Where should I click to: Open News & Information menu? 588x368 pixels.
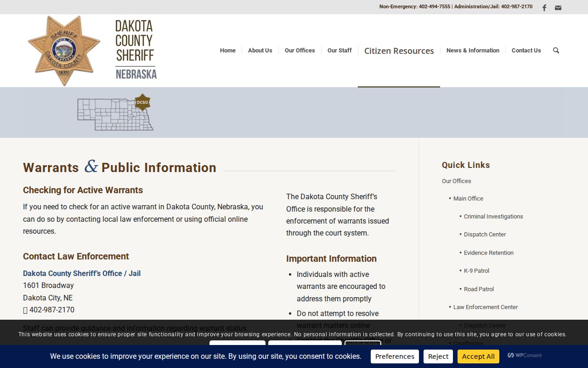[x=473, y=51]
